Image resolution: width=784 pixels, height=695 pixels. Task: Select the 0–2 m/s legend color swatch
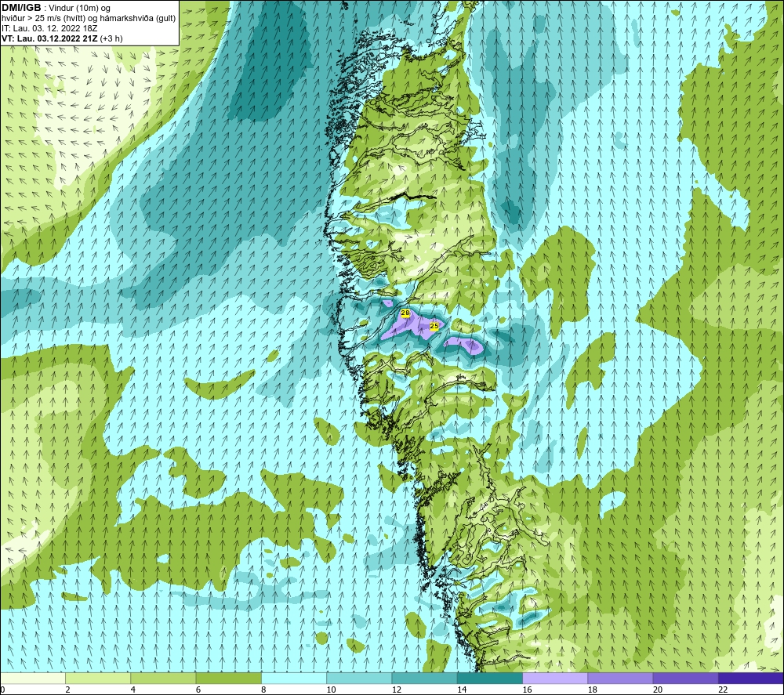point(33,678)
